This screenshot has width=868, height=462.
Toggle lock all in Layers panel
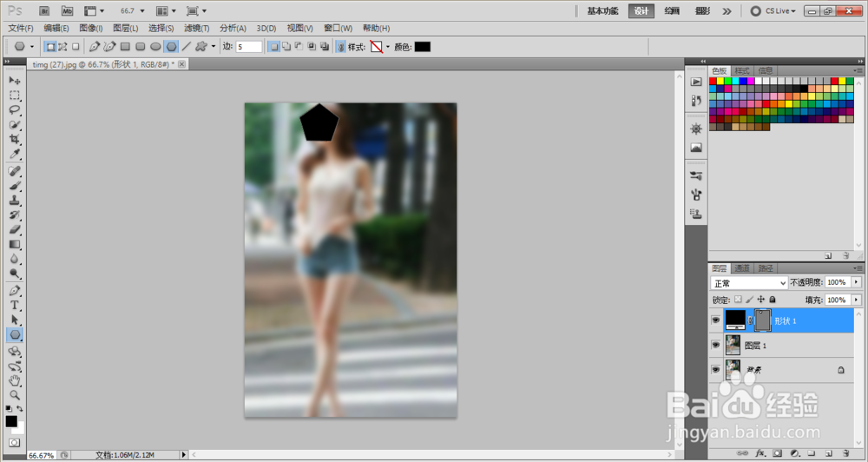(773, 300)
